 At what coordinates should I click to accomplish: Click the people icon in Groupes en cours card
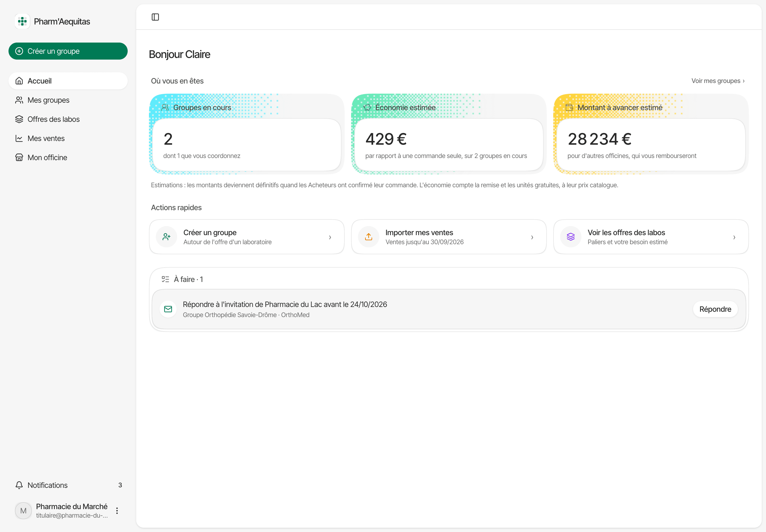pos(165,107)
